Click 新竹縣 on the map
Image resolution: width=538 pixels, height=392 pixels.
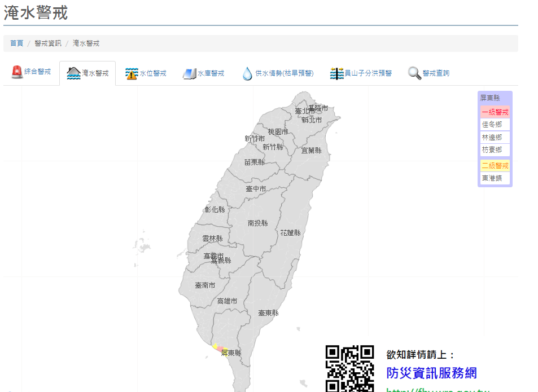click(x=273, y=147)
